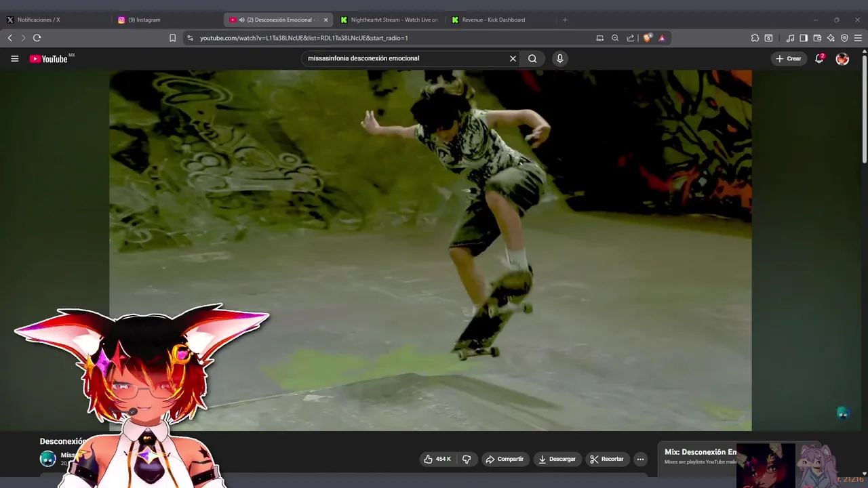
Task: Open the channel avatar below the video
Action: tap(47, 459)
